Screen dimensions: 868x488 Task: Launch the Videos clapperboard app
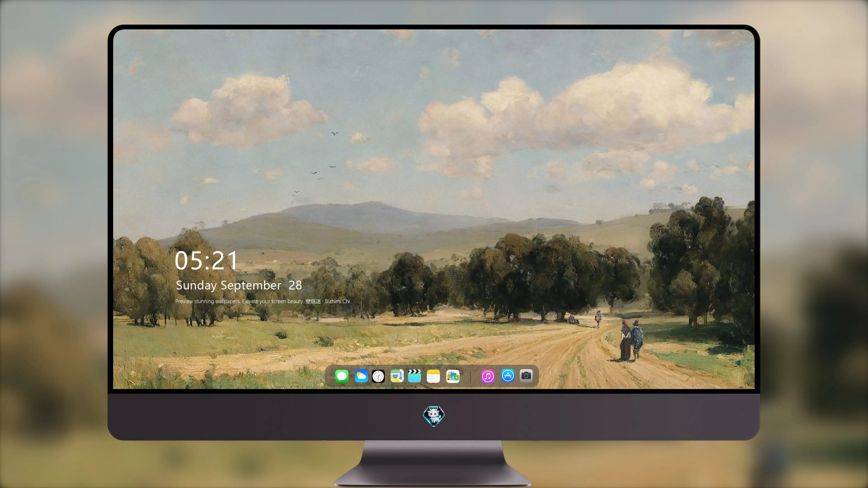pos(415,376)
